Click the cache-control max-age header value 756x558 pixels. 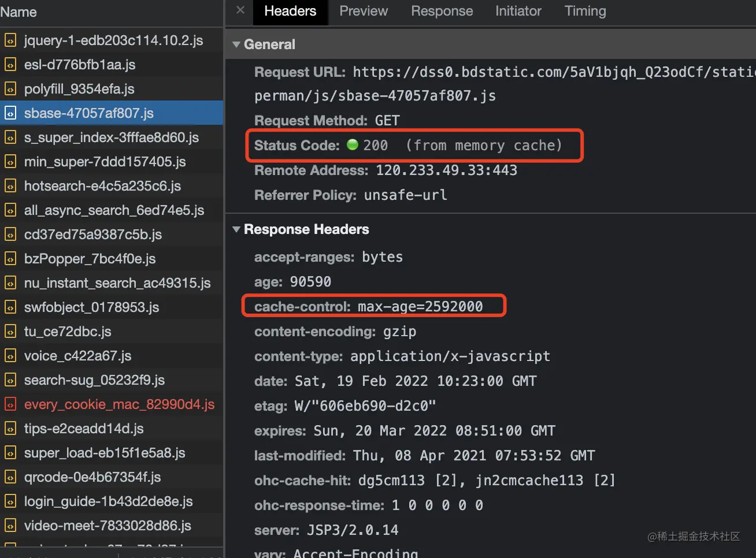(x=420, y=306)
